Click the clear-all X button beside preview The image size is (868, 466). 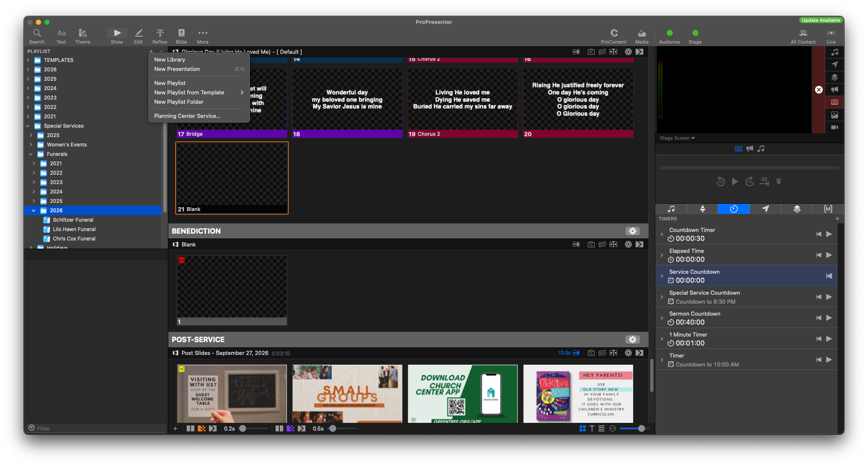click(x=818, y=90)
